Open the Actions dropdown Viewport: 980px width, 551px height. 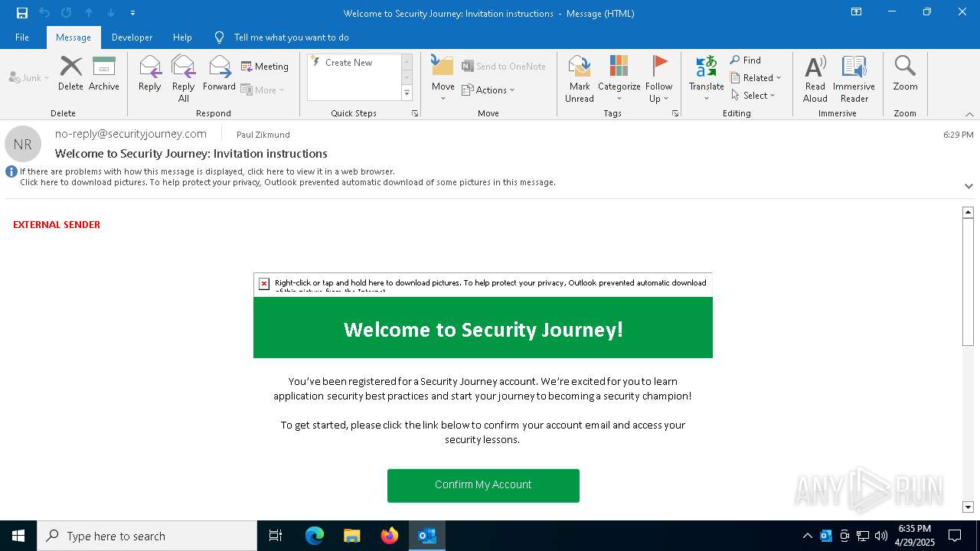[x=488, y=90]
